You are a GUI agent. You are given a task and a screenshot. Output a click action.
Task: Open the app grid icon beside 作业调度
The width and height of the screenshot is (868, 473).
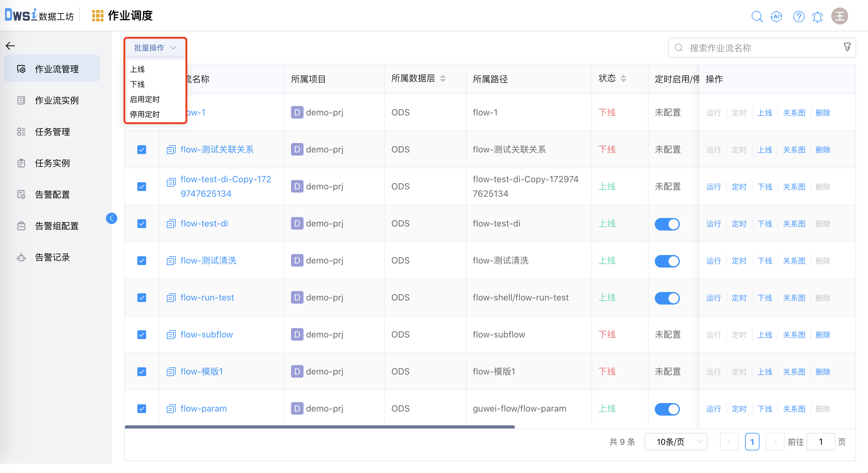pyautogui.click(x=98, y=16)
